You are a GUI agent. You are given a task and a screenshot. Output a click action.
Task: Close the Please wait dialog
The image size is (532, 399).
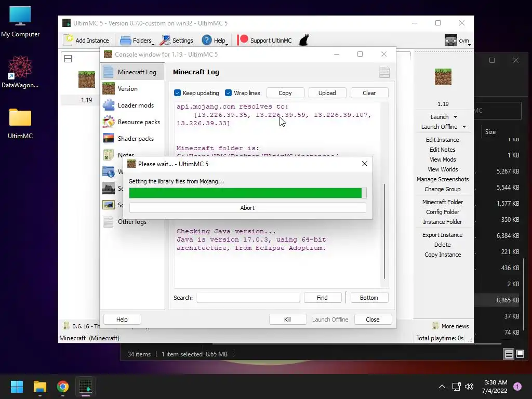tap(364, 164)
